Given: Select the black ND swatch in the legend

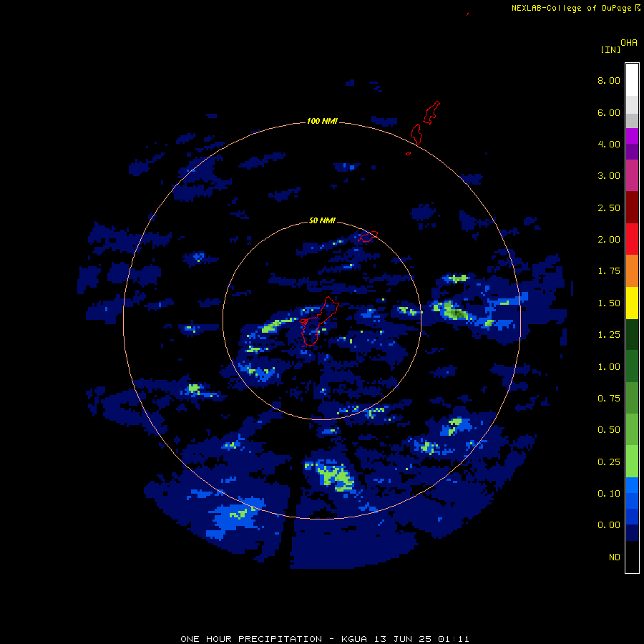Looking at the screenshot, I should [x=632, y=557].
